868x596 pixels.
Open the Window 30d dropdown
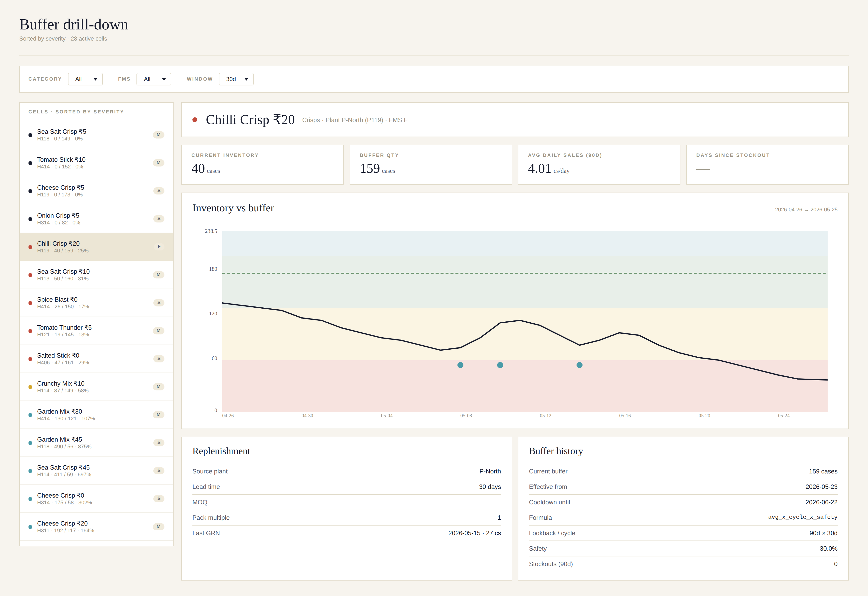(236, 79)
